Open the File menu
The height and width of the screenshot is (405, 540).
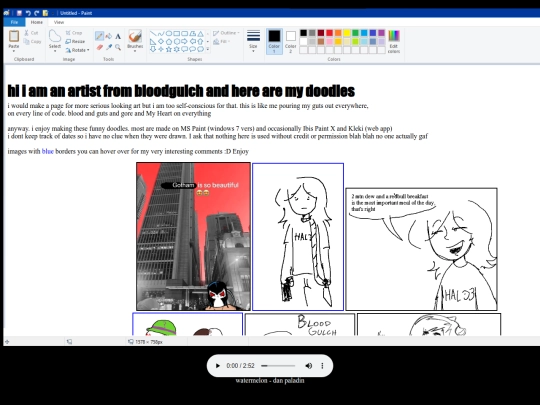[14, 22]
